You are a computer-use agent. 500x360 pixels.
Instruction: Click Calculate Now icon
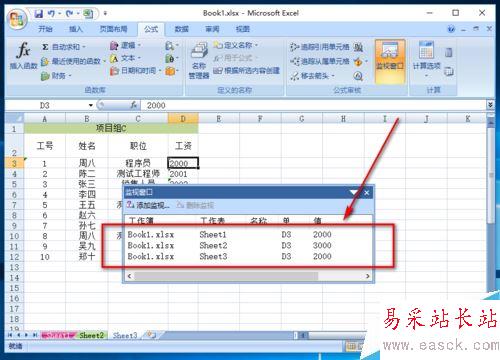point(449,52)
